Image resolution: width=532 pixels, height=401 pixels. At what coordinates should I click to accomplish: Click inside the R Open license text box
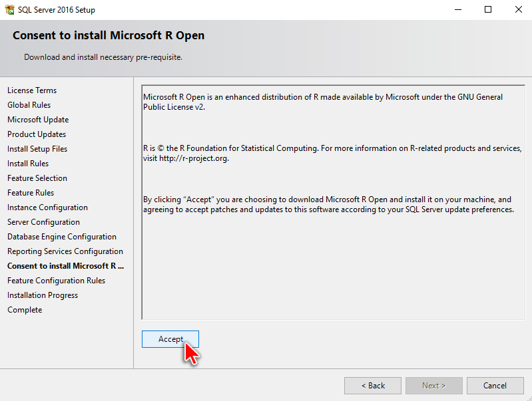point(333,202)
